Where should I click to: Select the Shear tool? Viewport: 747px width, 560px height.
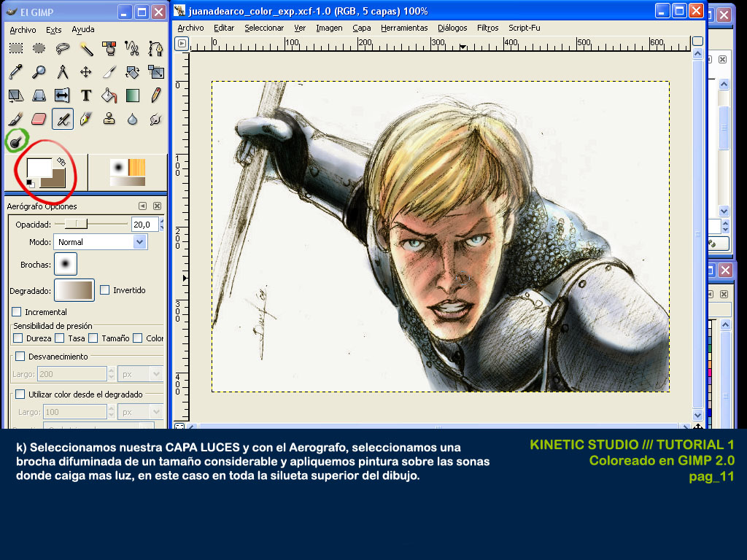pos(16,96)
